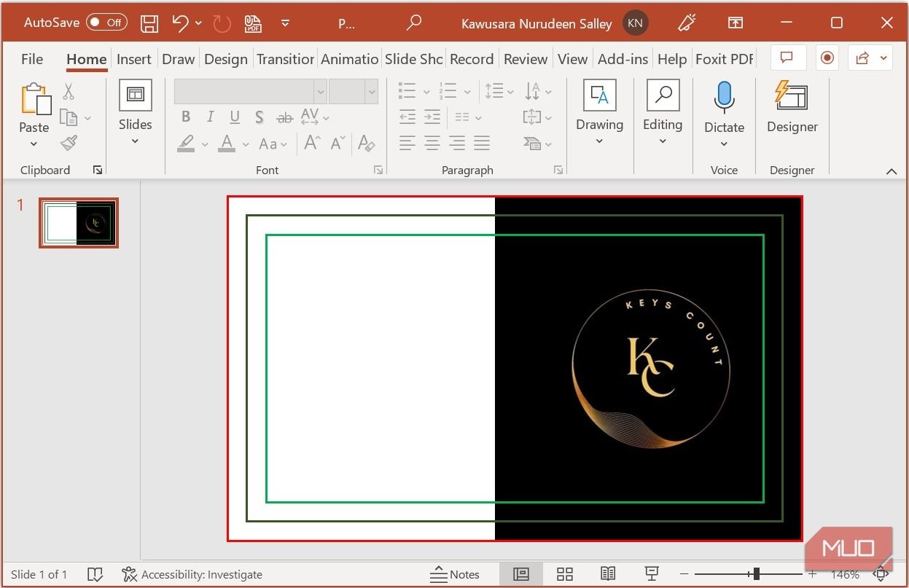
Task: Toggle the Notes pane
Action: 455,574
